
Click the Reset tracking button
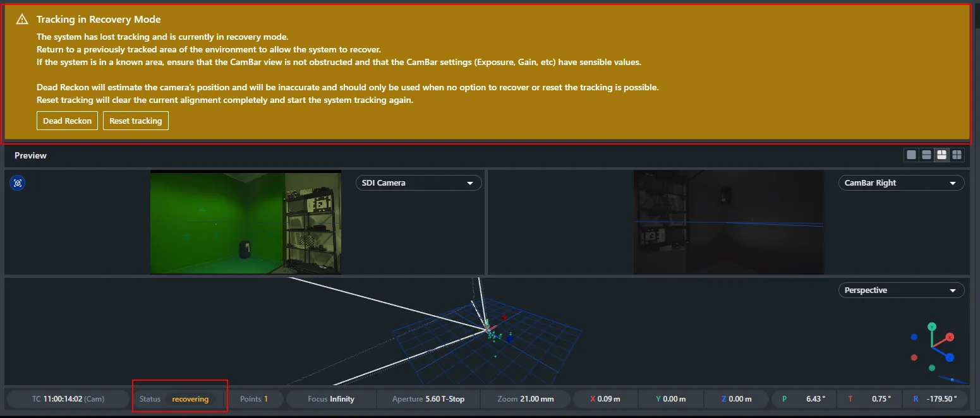click(136, 121)
